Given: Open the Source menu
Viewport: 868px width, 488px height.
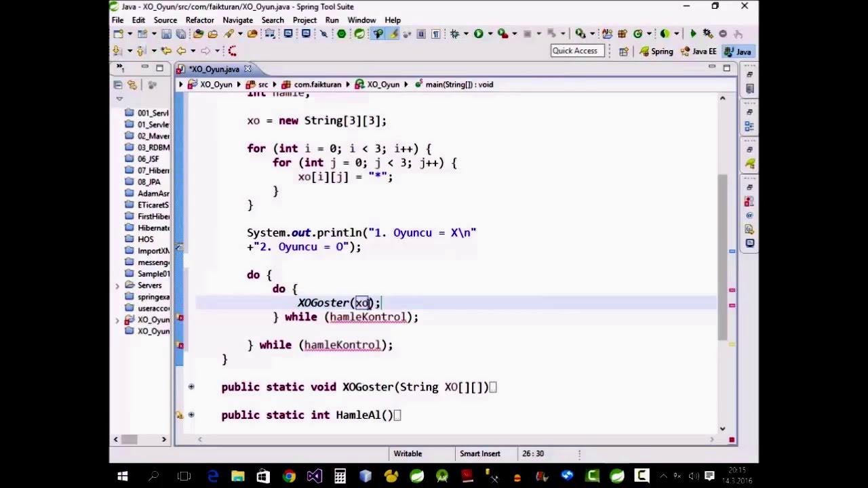Looking at the screenshot, I should point(165,20).
